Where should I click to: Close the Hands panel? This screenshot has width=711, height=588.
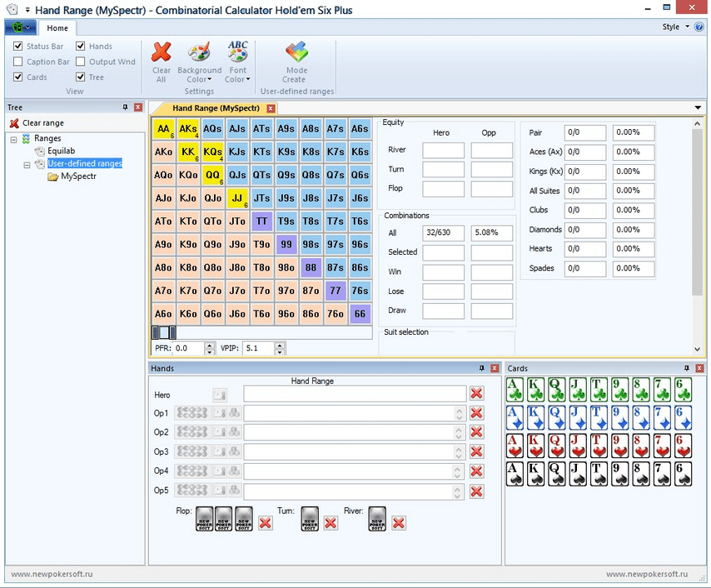click(x=495, y=368)
